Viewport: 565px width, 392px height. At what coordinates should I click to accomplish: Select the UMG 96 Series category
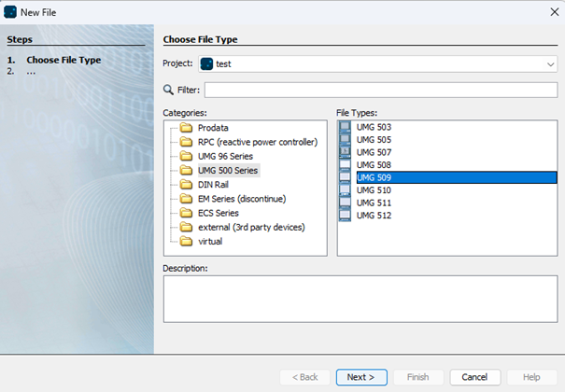pyautogui.click(x=225, y=156)
